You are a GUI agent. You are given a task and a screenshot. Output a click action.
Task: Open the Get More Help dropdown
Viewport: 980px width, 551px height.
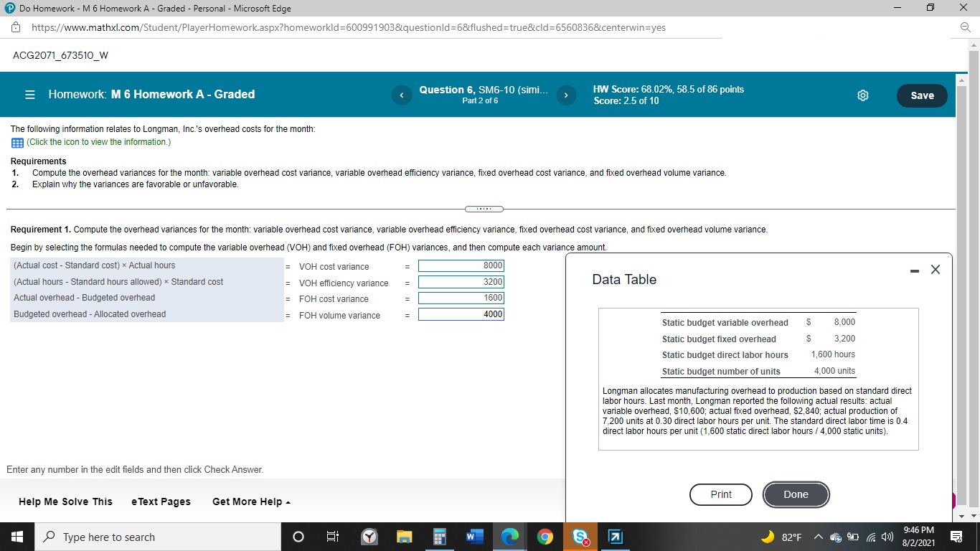pos(250,501)
